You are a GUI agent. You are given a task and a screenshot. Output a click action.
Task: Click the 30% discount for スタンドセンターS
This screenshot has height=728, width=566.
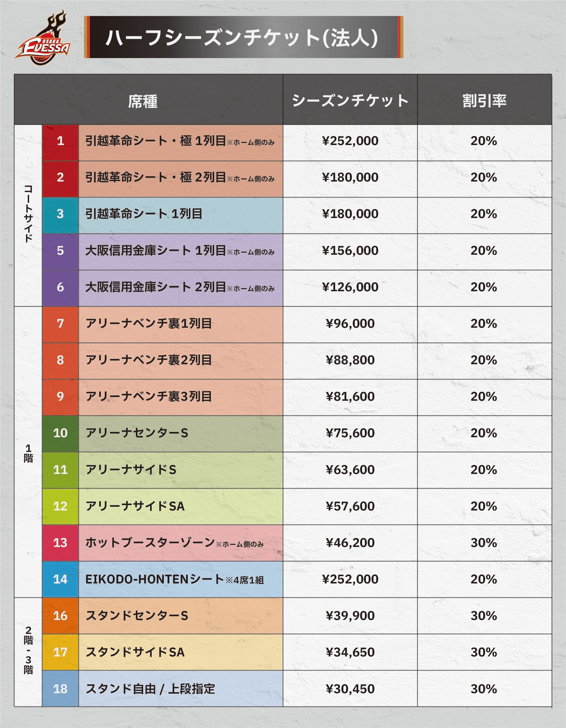click(x=484, y=616)
